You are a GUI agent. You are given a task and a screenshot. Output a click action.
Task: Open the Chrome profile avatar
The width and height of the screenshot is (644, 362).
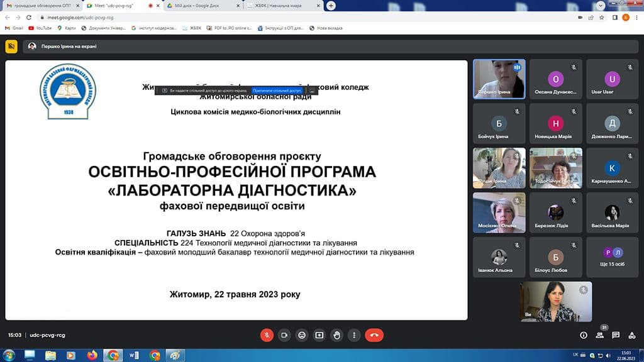(x=626, y=18)
